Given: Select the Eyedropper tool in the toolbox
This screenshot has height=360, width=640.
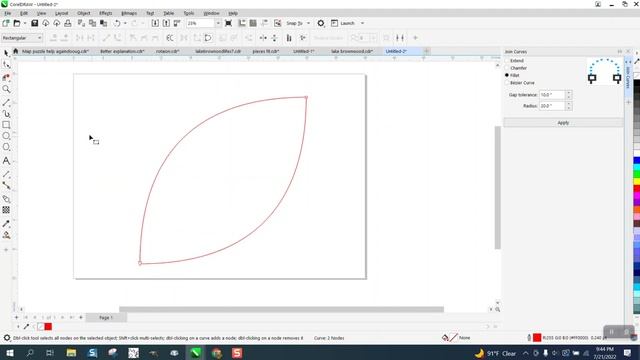Looking at the screenshot, I should [6, 224].
